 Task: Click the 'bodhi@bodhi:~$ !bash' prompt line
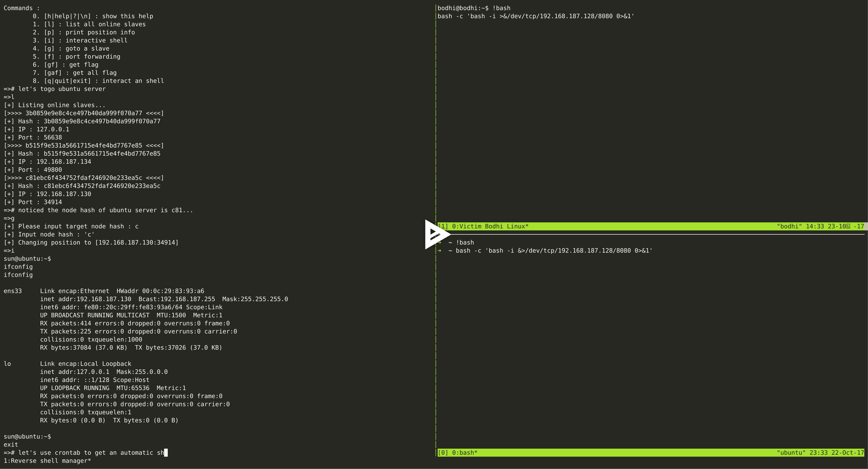pos(474,8)
